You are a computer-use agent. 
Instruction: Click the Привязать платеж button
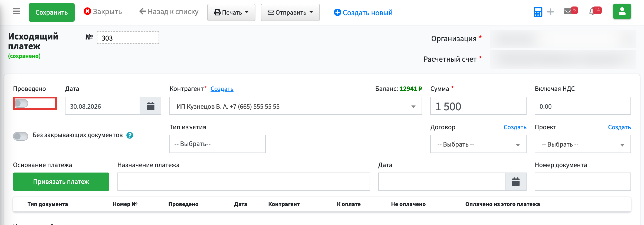tap(61, 182)
